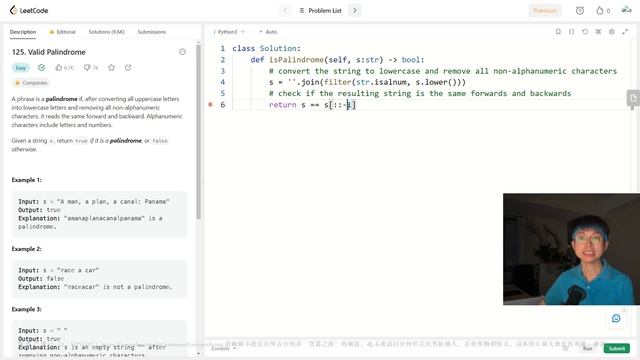Like the problem with thumbs up
640x360 pixels.
click(x=64, y=68)
